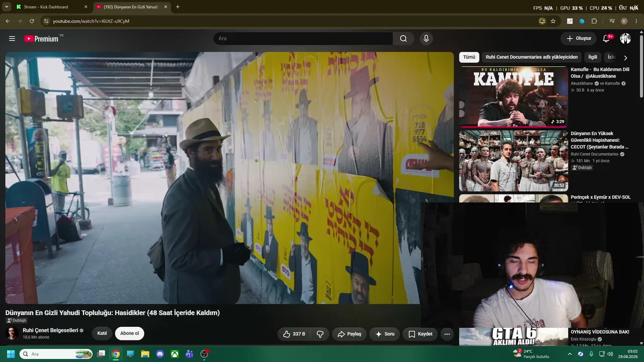
Task: Open more actions (three dots) under video
Action: [447, 334]
